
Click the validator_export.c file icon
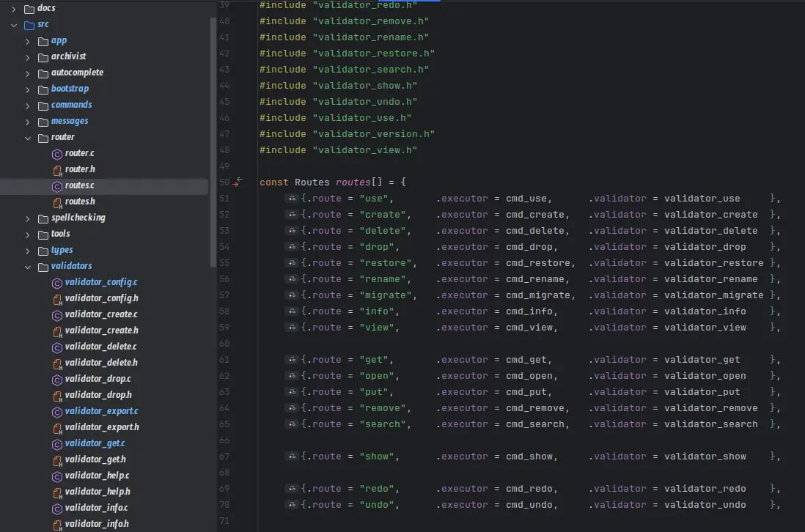[57, 411]
